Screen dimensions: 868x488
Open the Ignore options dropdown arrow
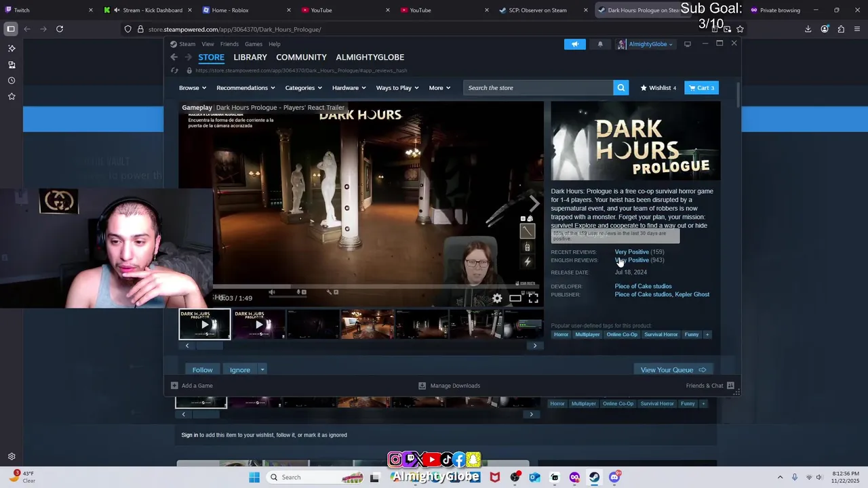pyautogui.click(x=262, y=370)
